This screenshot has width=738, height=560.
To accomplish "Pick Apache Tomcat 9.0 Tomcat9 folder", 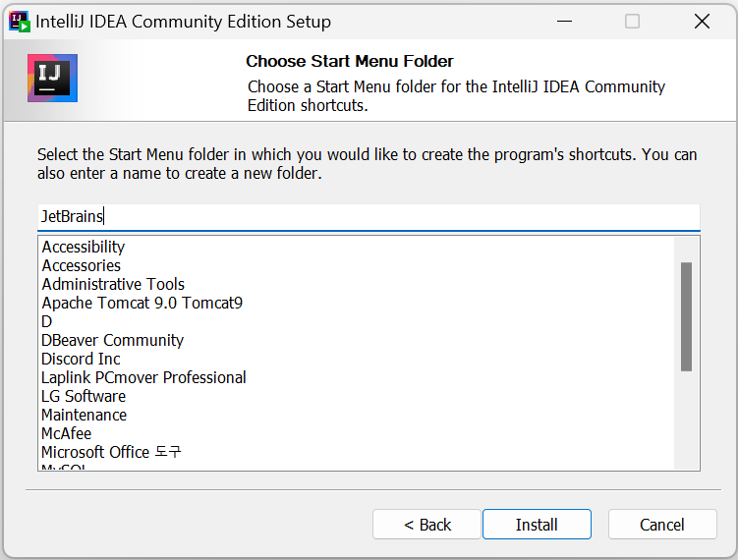I will click(x=142, y=303).
